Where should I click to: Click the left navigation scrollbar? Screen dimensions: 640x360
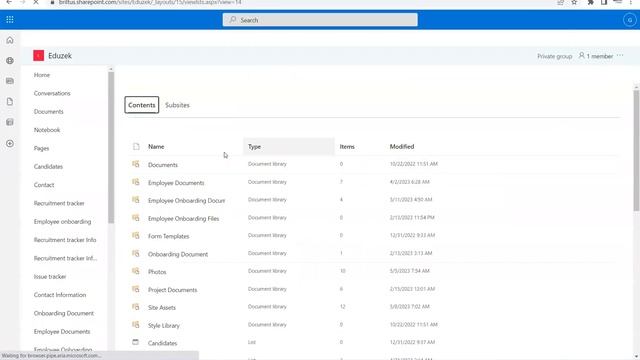(111, 147)
